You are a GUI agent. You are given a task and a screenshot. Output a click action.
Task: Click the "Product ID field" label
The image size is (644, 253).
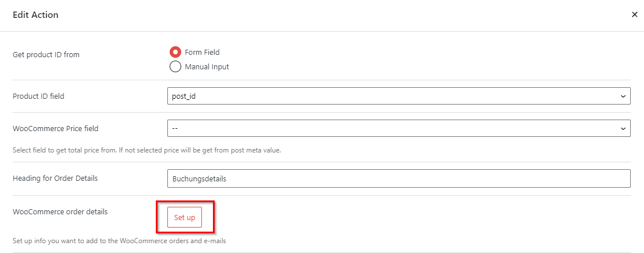39,96
